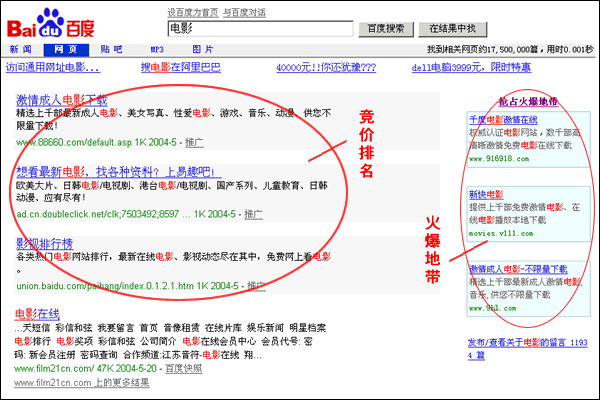
Task: Click the www.916918.com URL text
Action: pos(499,158)
